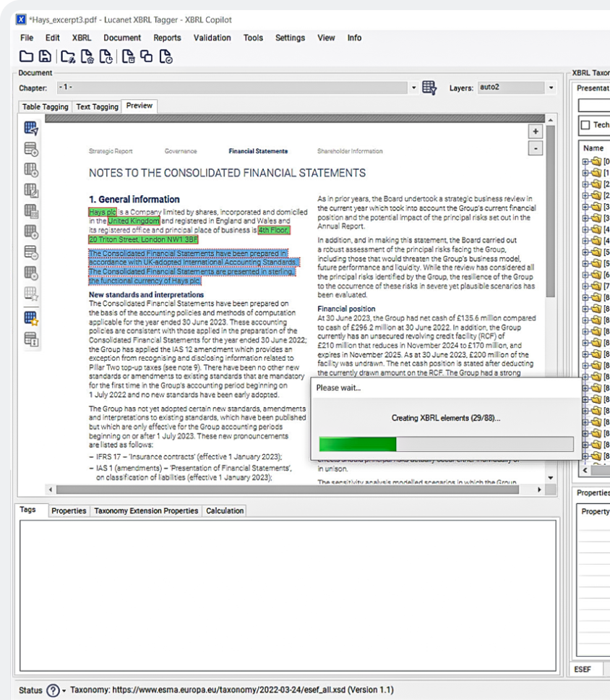Click the document with checkmark toolbar icon
610x700 pixels.
(x=166, y=56)
